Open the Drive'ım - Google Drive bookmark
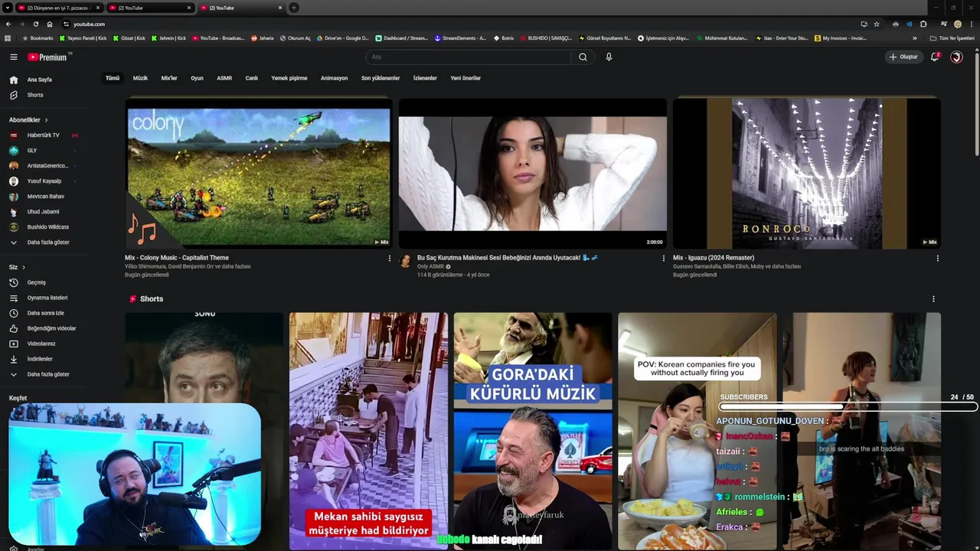The height and width of the screenshot is (551, 980). pyautogui.click(x=341, y=38)
